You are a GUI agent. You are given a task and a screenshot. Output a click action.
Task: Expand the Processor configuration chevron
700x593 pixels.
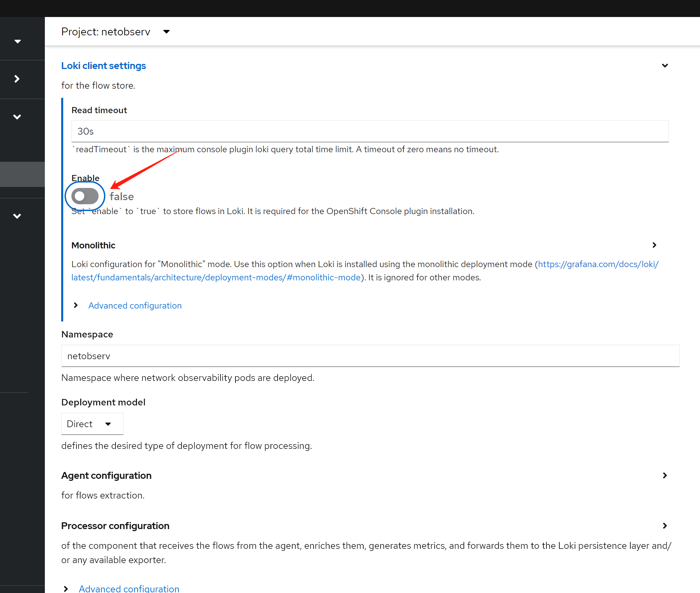(665, 526)
